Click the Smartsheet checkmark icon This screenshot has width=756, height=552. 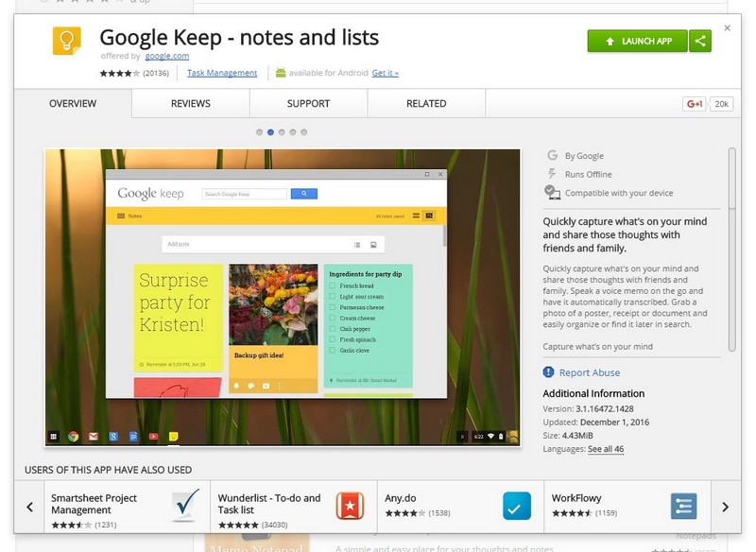185,506
